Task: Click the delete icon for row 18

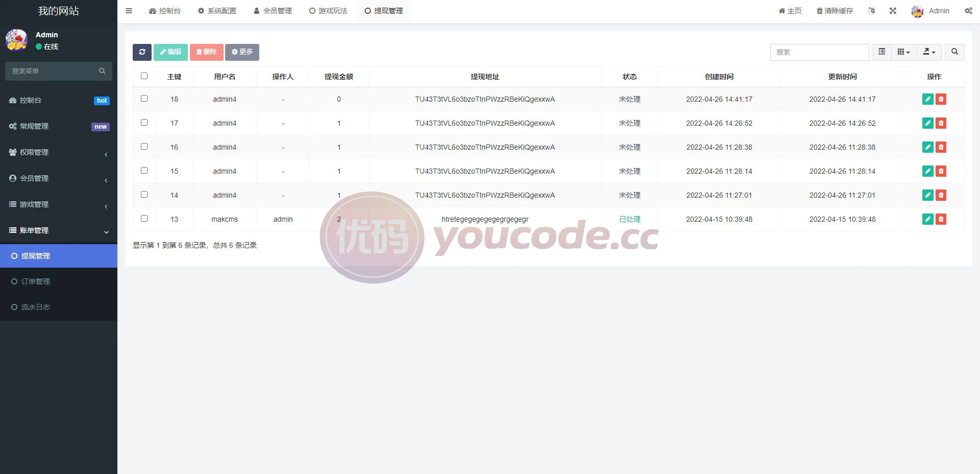Action: click(941, 99)
